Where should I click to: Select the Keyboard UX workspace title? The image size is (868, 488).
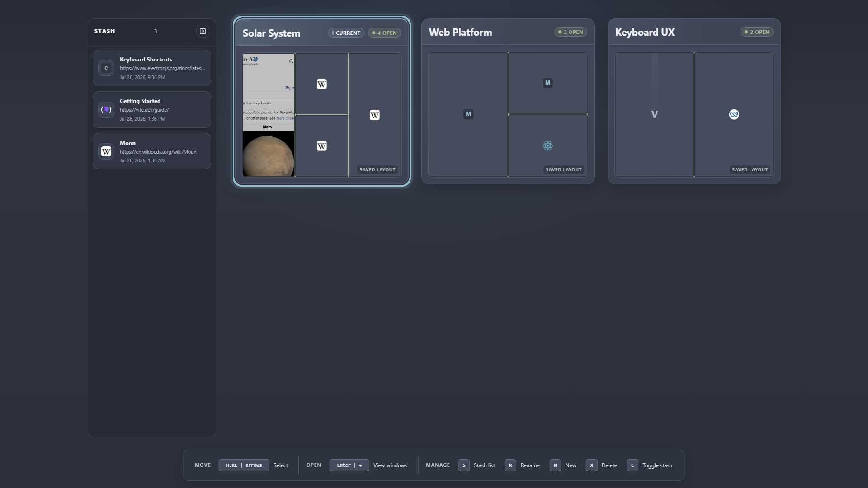(x=645, y=32)
